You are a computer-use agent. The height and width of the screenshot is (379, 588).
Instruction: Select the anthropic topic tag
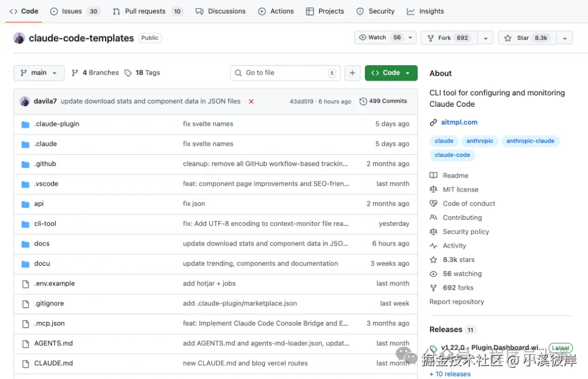pyautogui.click(x=480, y=140)
